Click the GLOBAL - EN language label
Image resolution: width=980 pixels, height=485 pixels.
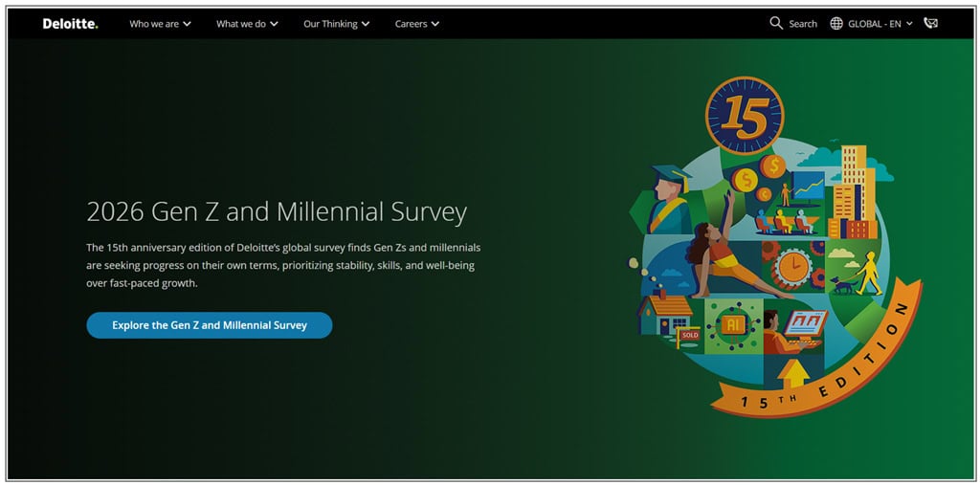pos(875,24)
